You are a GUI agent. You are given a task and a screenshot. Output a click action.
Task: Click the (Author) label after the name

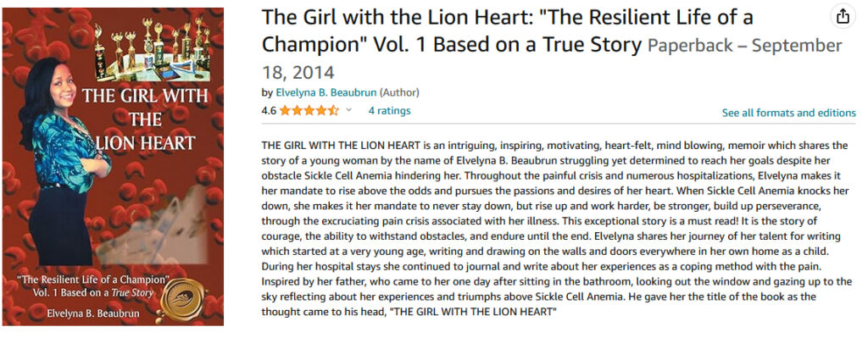[x=399, y=92]
